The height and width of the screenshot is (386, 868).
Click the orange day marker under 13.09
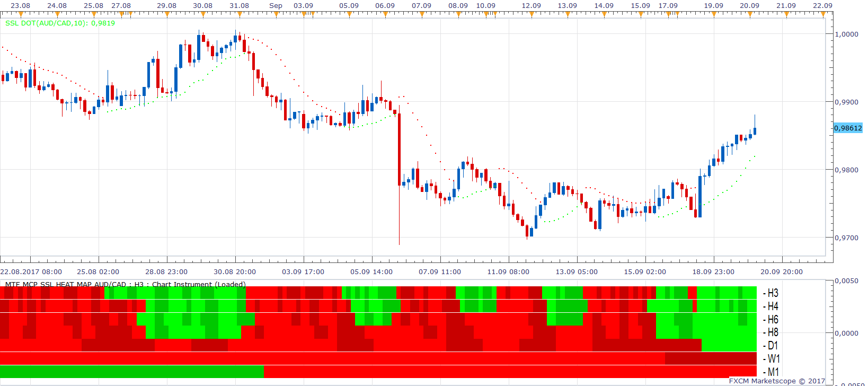568,14
